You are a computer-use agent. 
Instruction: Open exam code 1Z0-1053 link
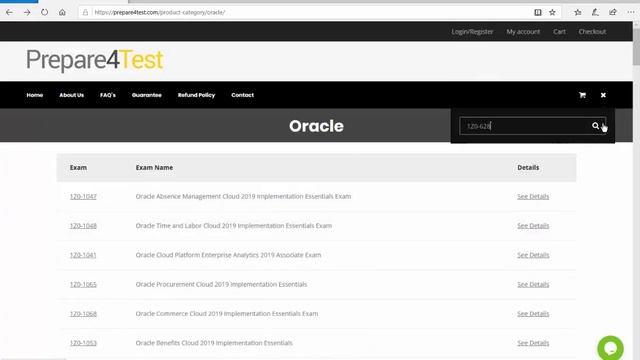tap(83, 343)
